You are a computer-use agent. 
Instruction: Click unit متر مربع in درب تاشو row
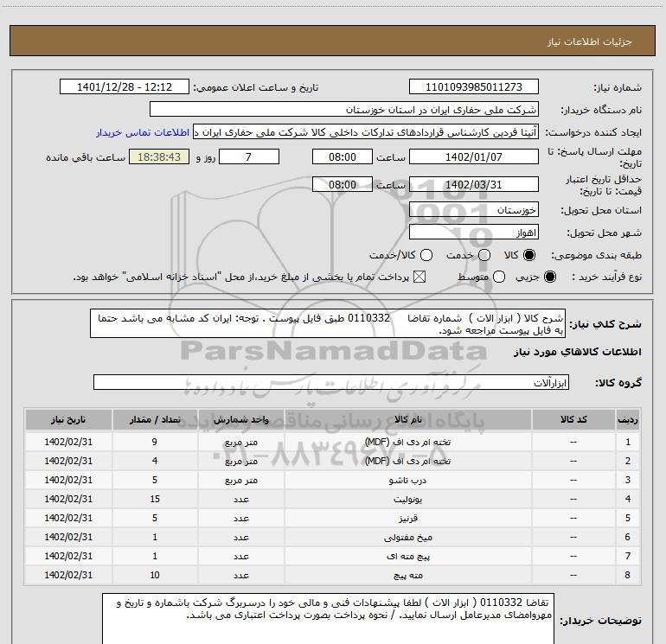point(240,480)
